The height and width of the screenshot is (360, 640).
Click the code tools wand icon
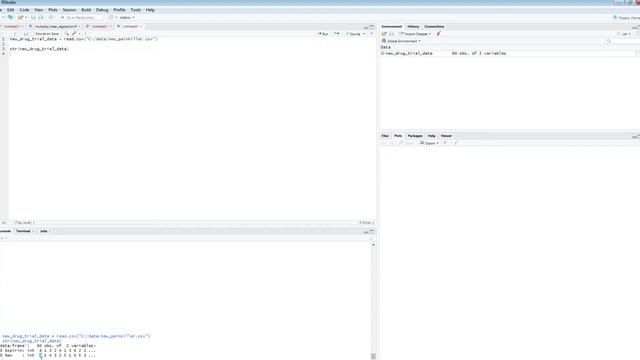[74, 34]
